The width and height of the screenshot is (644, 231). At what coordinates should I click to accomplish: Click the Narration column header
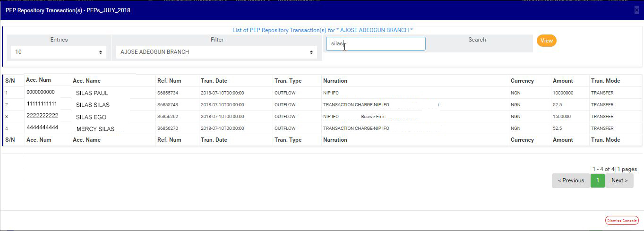click(335, 81)
